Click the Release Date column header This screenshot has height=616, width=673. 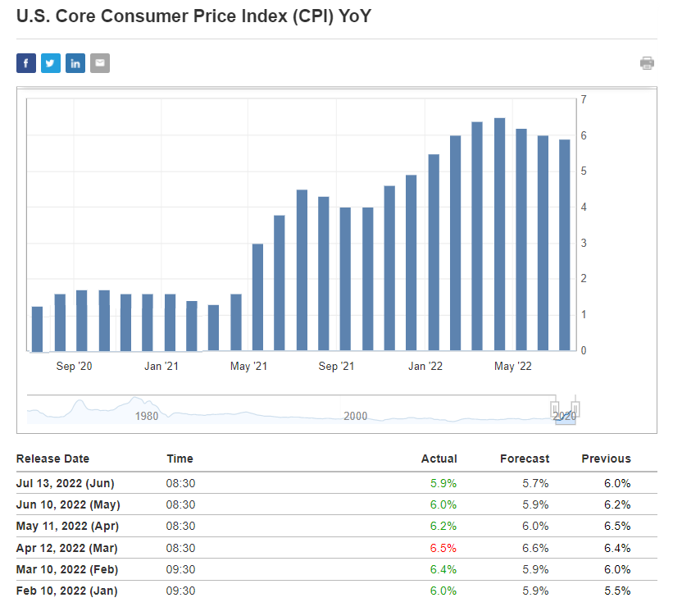pos(52,459)
